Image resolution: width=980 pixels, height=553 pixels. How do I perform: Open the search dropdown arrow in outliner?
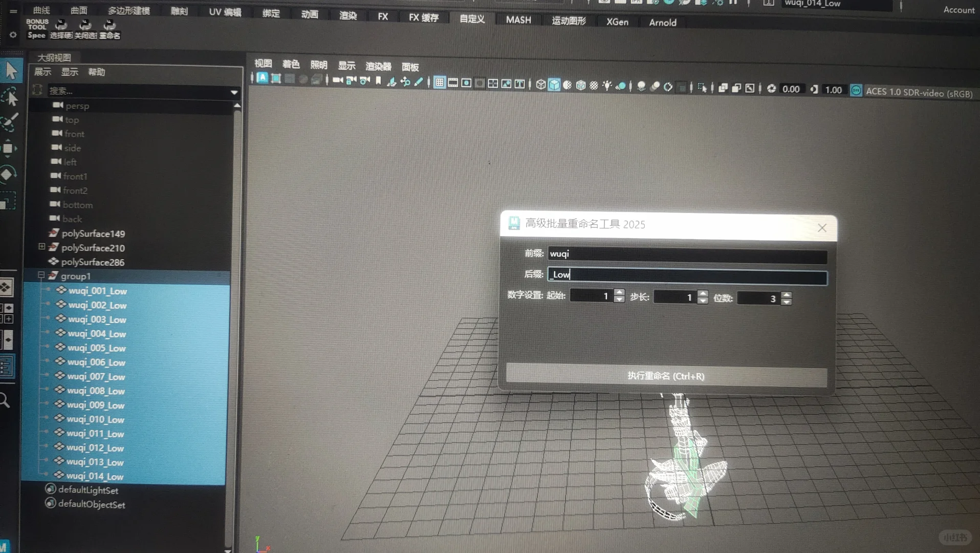[x=234, y=93]
